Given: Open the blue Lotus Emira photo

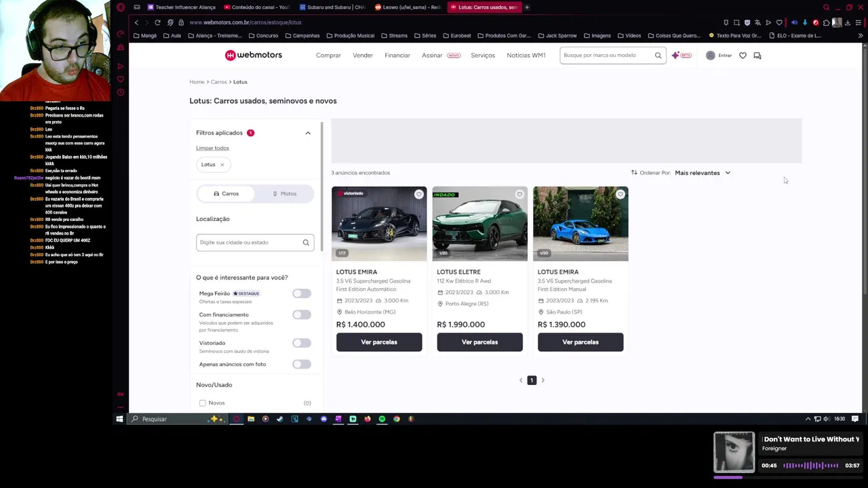Looking at the screenshot, I should click(x=580, y=224).
